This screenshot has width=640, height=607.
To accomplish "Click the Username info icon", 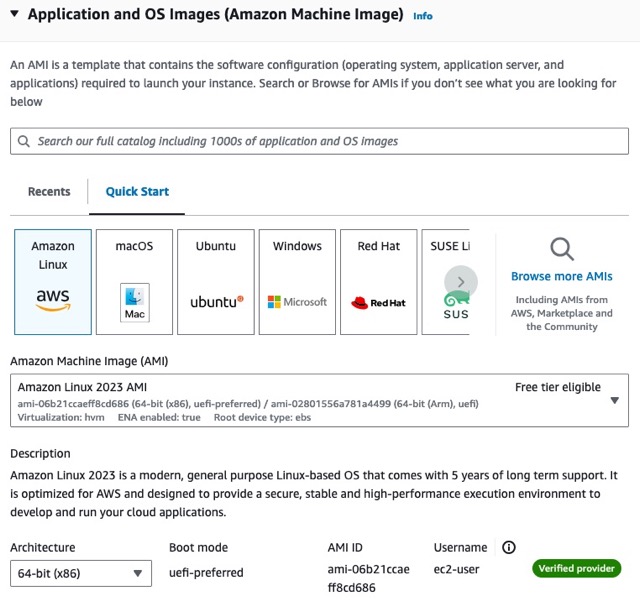I will point(509,547).
